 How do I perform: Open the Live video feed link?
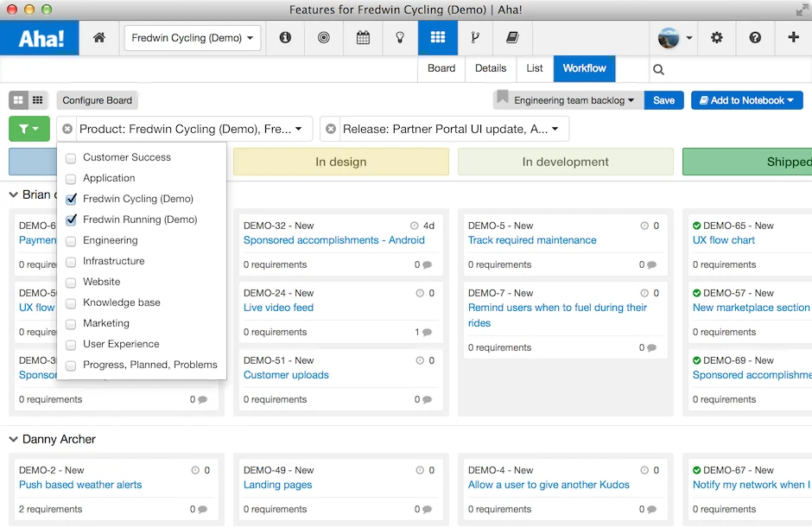[279, 308]
